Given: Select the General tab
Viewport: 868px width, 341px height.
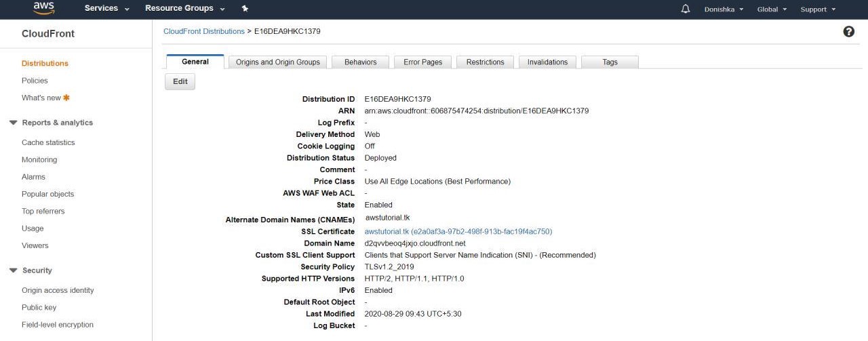Looking at the screenshot, I should [195, 62].
